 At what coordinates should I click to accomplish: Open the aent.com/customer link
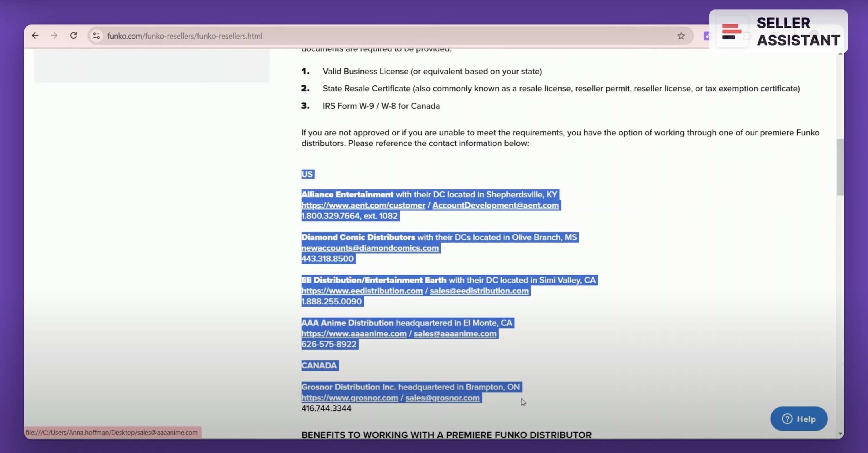363,205
